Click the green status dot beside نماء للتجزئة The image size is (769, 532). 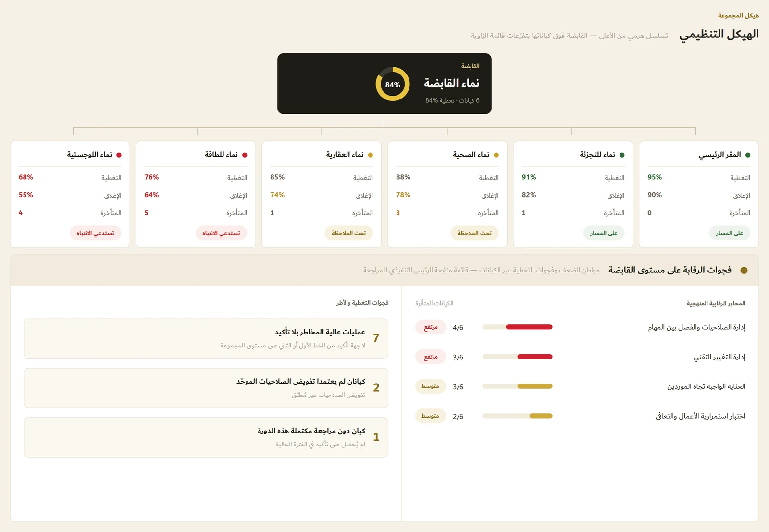coord(622,155)
